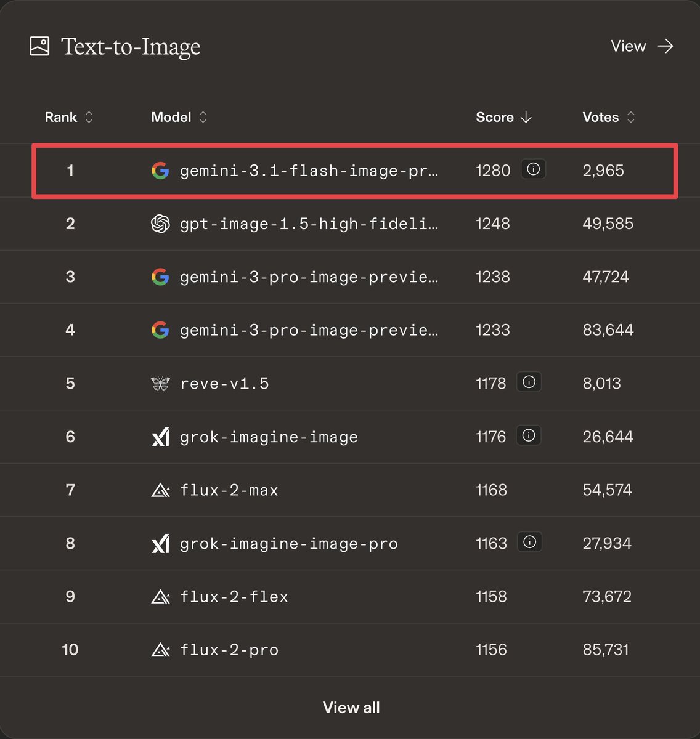This screenshot has height=739, width=700.
Task: Click the View all button at bottom
Action: (351, 708)
